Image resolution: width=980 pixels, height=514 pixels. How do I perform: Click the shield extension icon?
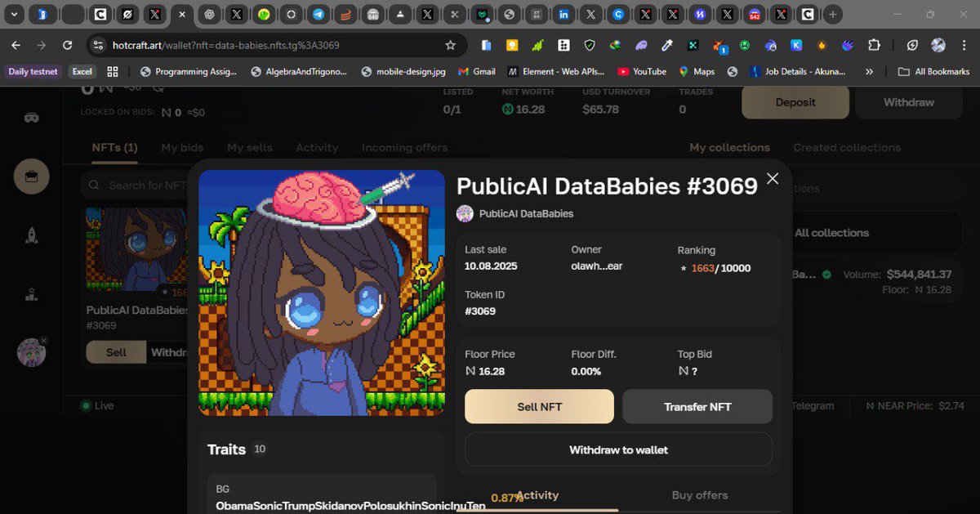(x=590, y=46)
